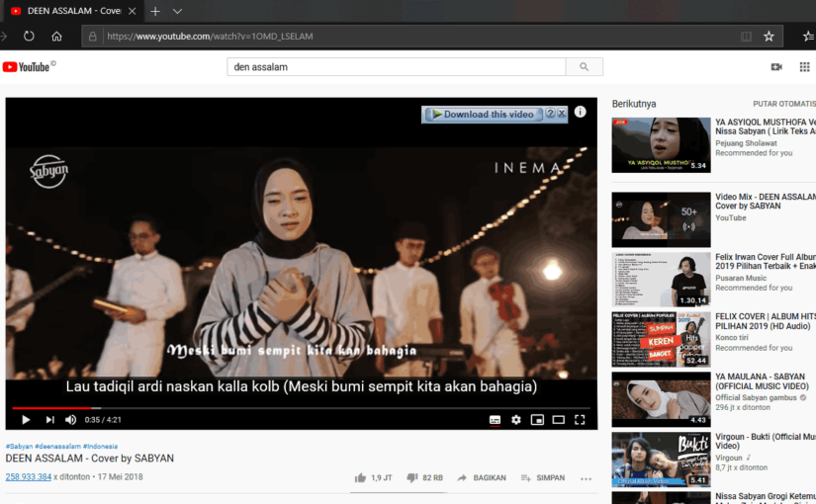Select the DEEN ASSALAM browser tab
Screen dimensions: 816x504
coord(73,11)
